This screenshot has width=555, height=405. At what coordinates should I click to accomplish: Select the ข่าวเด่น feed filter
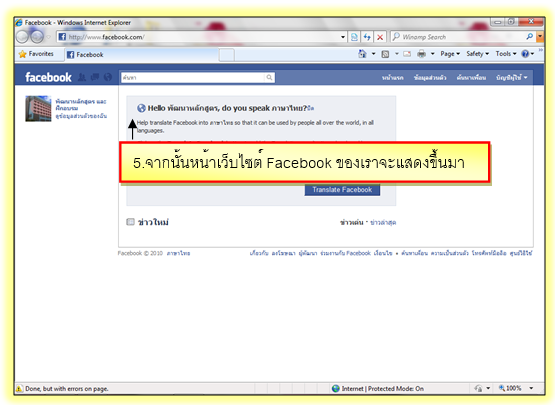point(351,222)
